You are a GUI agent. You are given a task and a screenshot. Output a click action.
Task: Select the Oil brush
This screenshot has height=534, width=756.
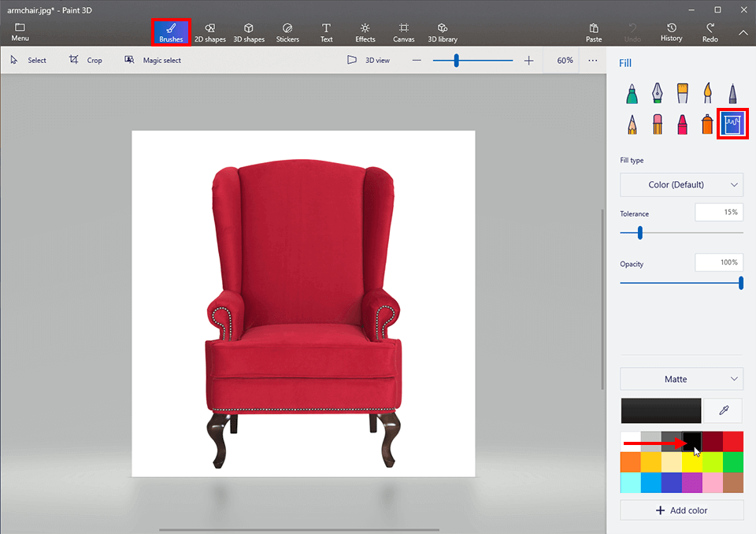(682, 93)
